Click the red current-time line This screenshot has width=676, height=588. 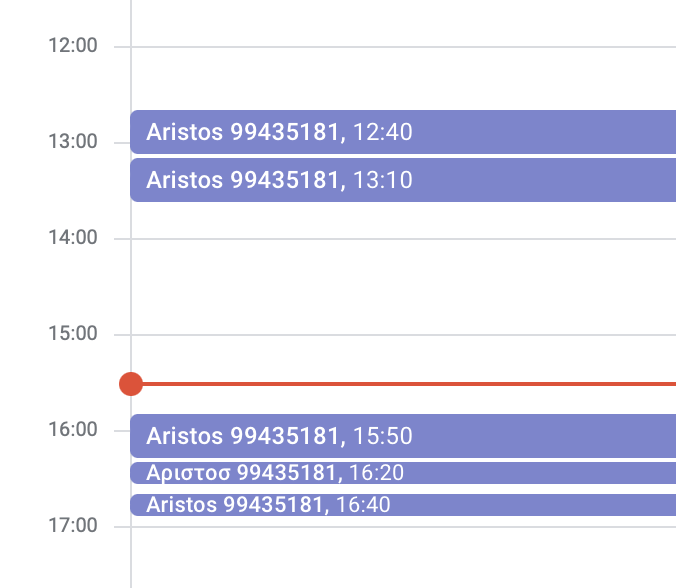click(x=409, y=384)
